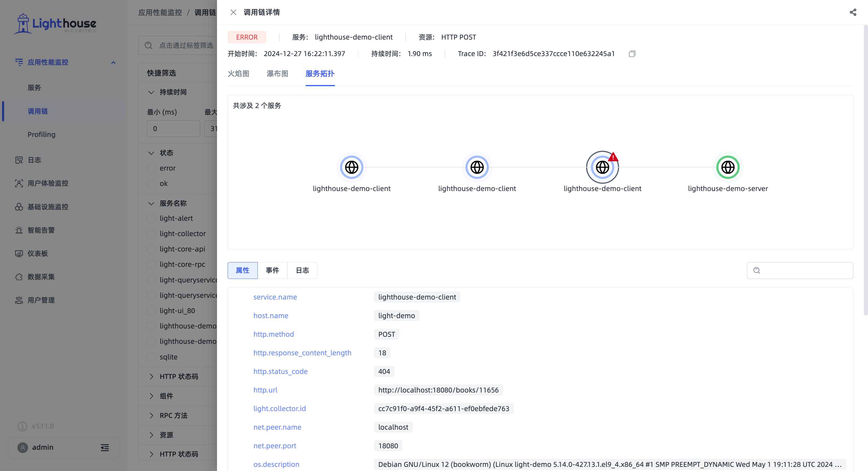Open 服务 in the sidebar menu
This screenshot has height=471, width=868.
[x=34, y=88]
